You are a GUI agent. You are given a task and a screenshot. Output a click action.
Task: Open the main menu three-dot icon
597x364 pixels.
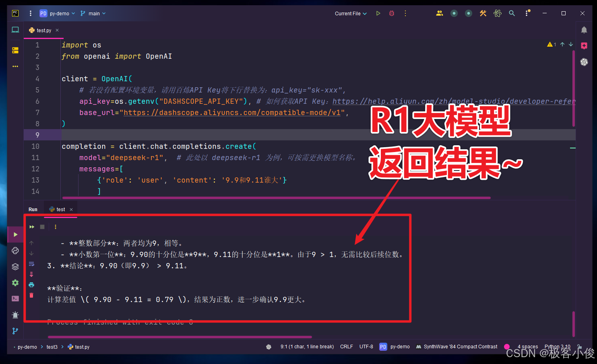31,13
